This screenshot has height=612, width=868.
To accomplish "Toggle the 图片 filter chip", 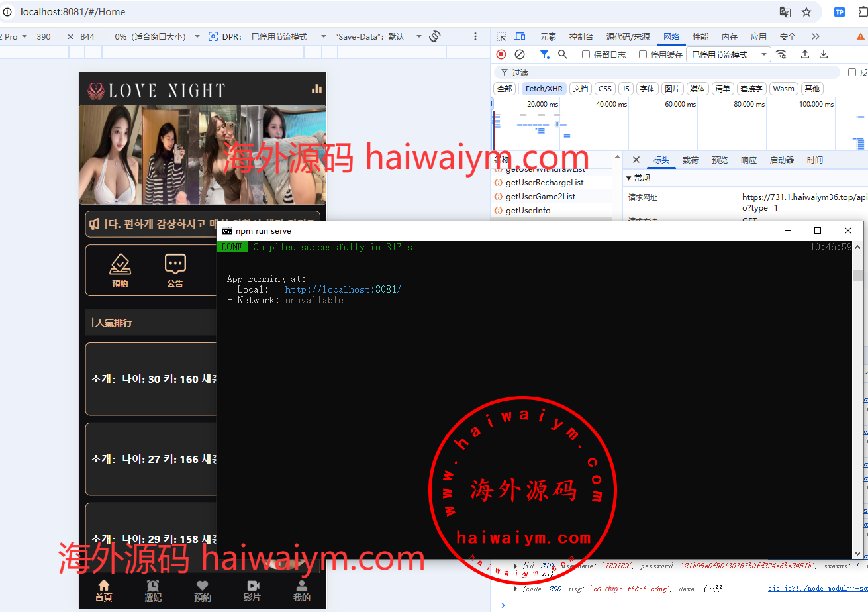I will coord(672,89).
